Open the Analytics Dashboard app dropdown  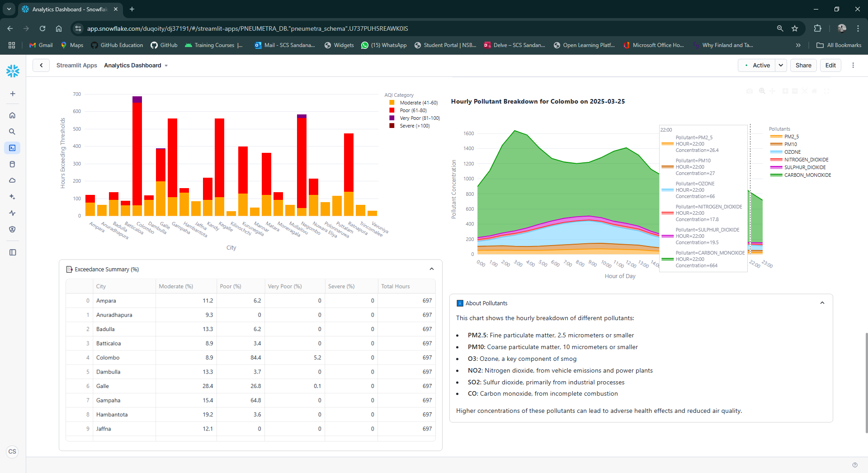[x=166, y=65]
